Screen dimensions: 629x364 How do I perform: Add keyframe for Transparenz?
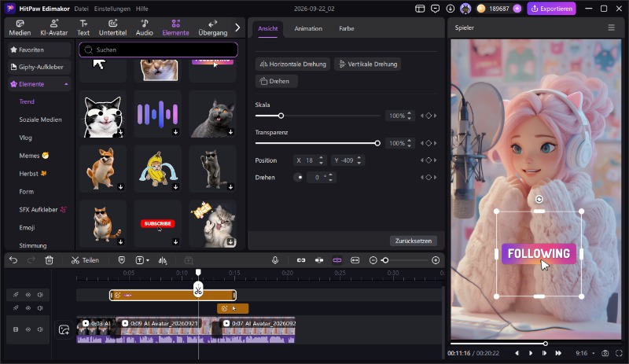coord(429,143)
